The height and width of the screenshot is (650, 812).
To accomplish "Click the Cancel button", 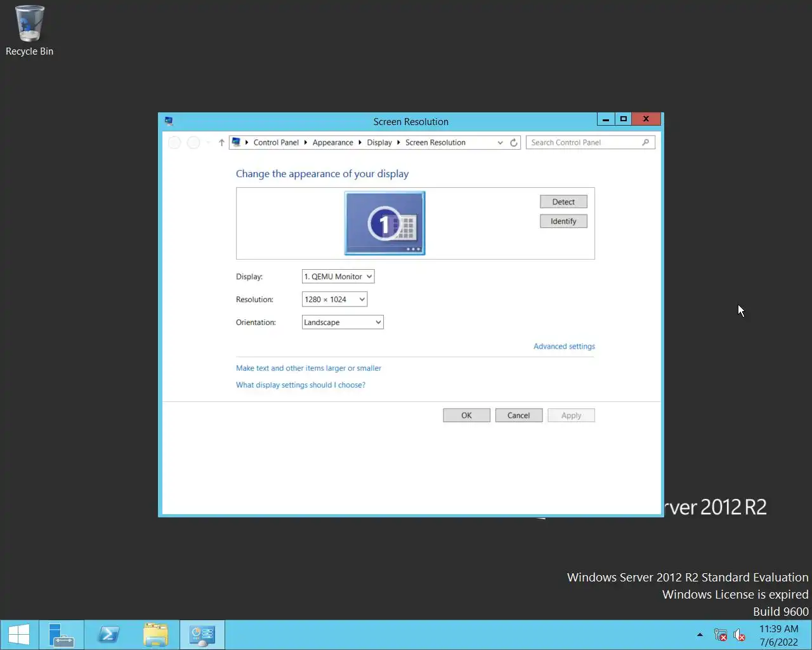I will pos(518,415).
